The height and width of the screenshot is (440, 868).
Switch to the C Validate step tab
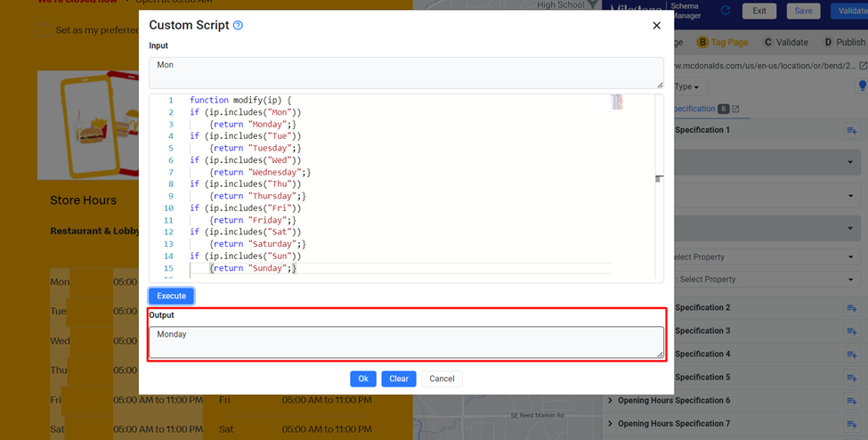coord(785,42)
